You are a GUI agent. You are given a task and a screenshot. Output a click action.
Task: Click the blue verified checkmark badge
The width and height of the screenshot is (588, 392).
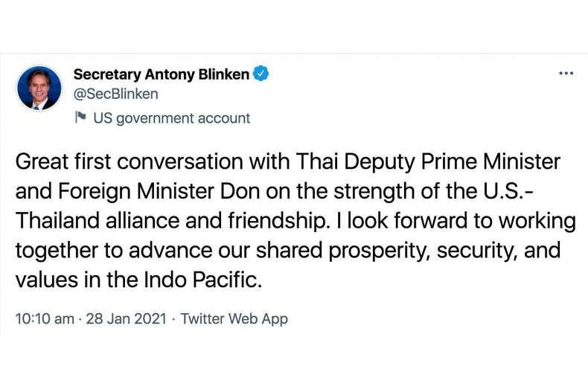click(261, 74)
